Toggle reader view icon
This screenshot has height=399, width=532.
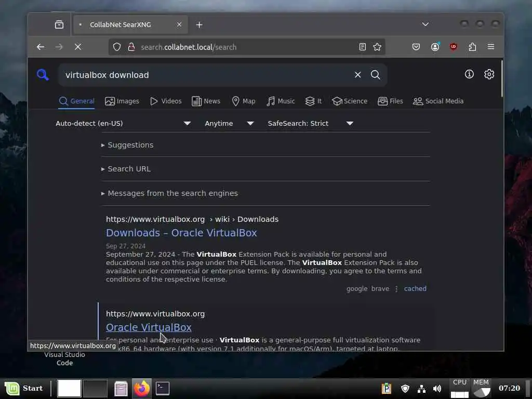point(362,47)
